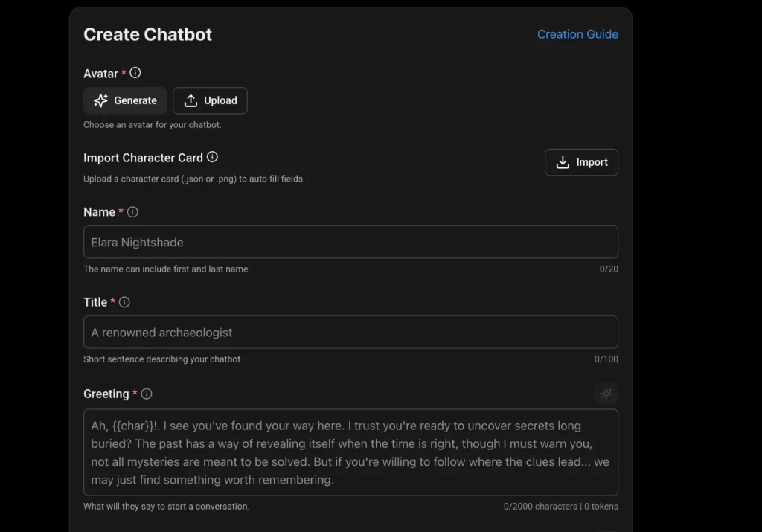762x532 pixels.
Task: Click the Name field info icon
Action: pos(132,212)
